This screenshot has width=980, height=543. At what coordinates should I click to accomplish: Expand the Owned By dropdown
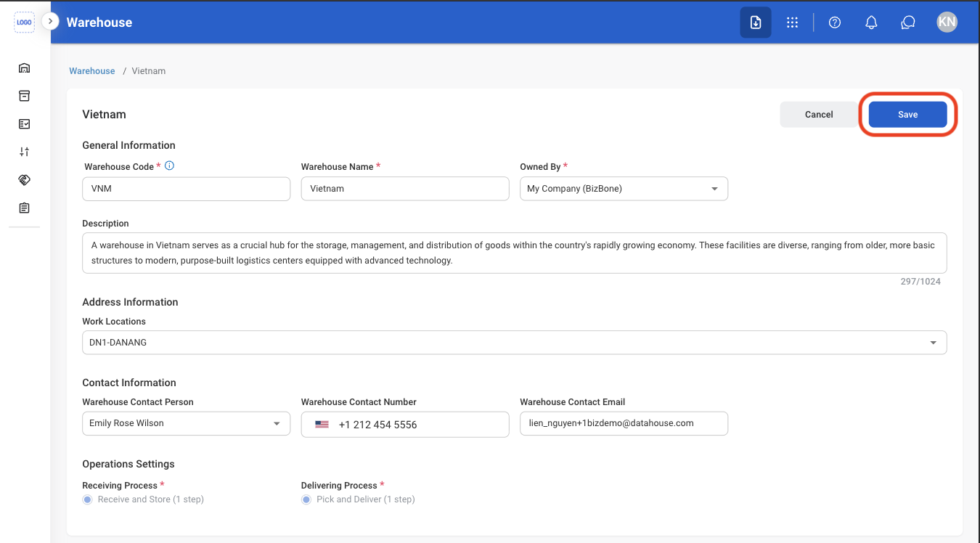point(624,189)
